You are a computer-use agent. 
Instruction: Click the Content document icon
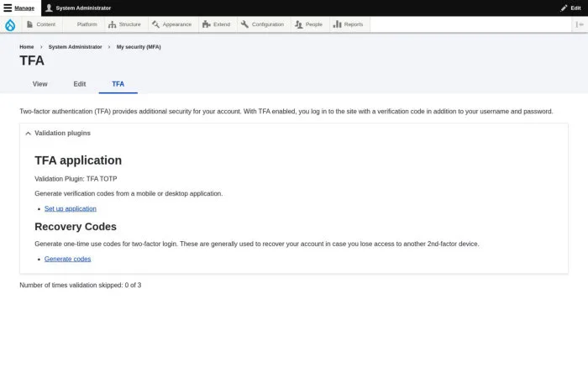pyautogui.click(x=29, y=24)
